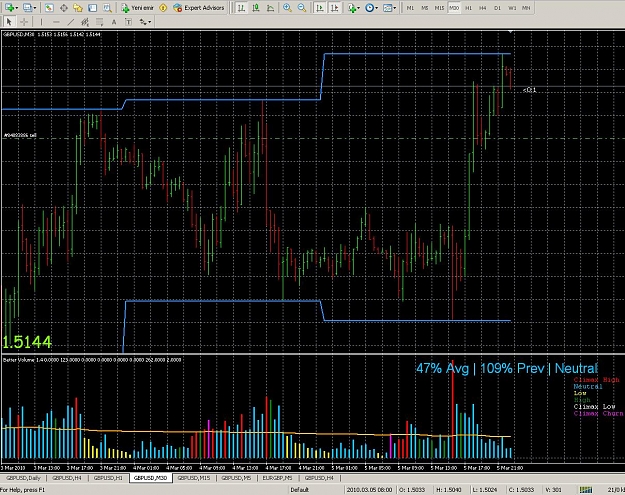
Task: Click the Zoom In magnifier
Action: coord(287,8)
